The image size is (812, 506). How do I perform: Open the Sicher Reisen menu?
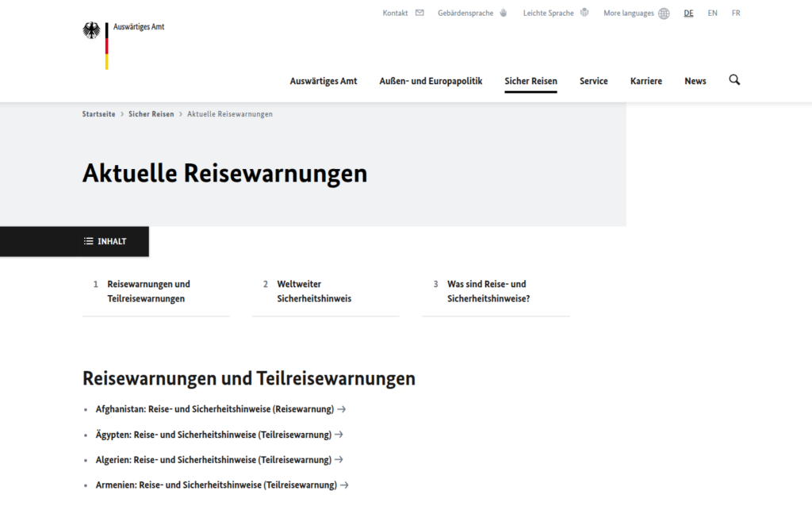[x=530, y=81]
